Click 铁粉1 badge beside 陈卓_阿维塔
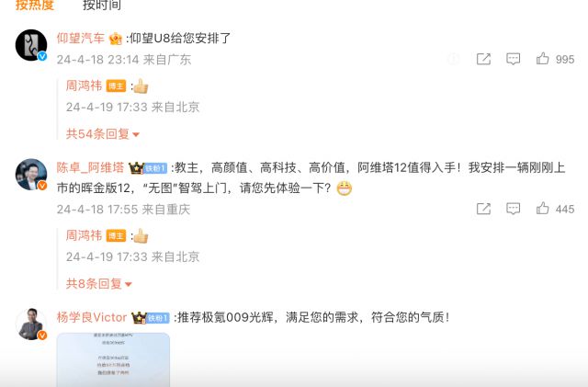The image size is (588, 387). tap(155, 168)
